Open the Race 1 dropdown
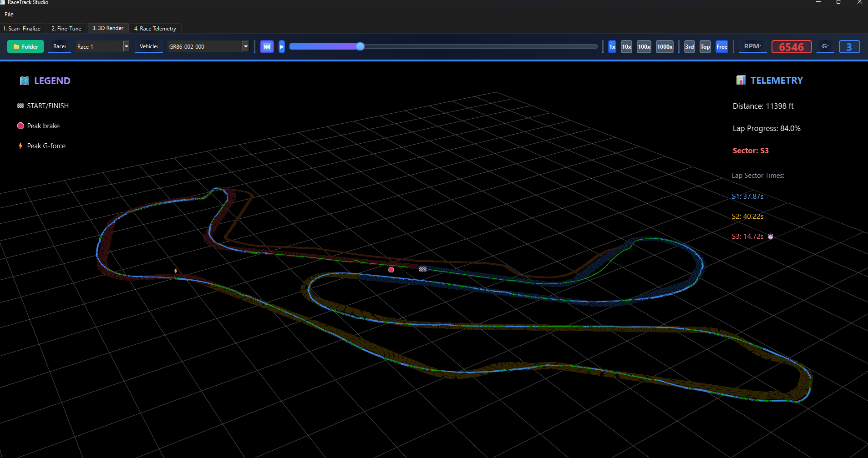 coord(103,46)
